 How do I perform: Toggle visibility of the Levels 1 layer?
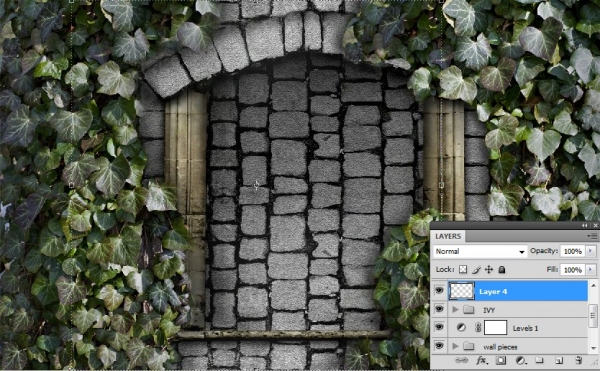pyautogui.click(x=439, y=327)
